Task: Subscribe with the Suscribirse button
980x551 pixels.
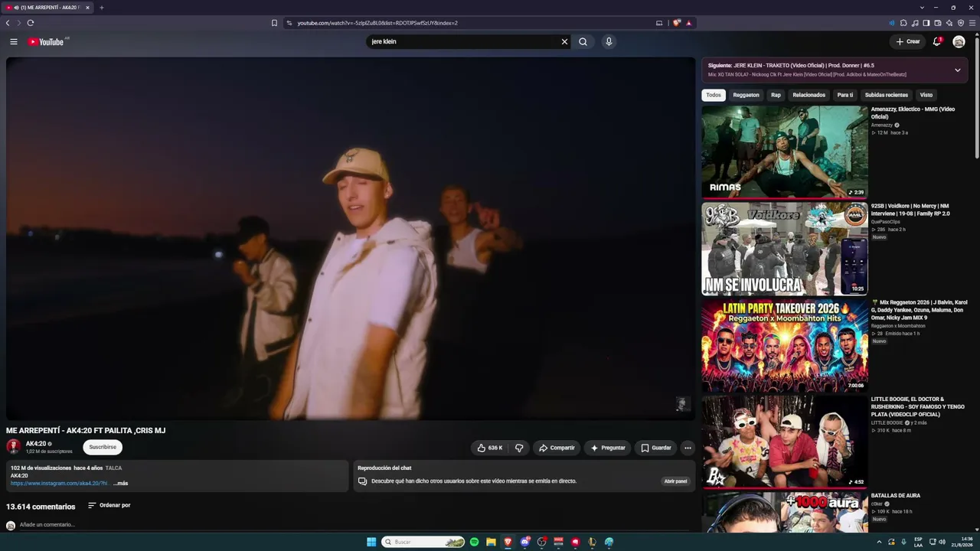Action: [103, 447]
